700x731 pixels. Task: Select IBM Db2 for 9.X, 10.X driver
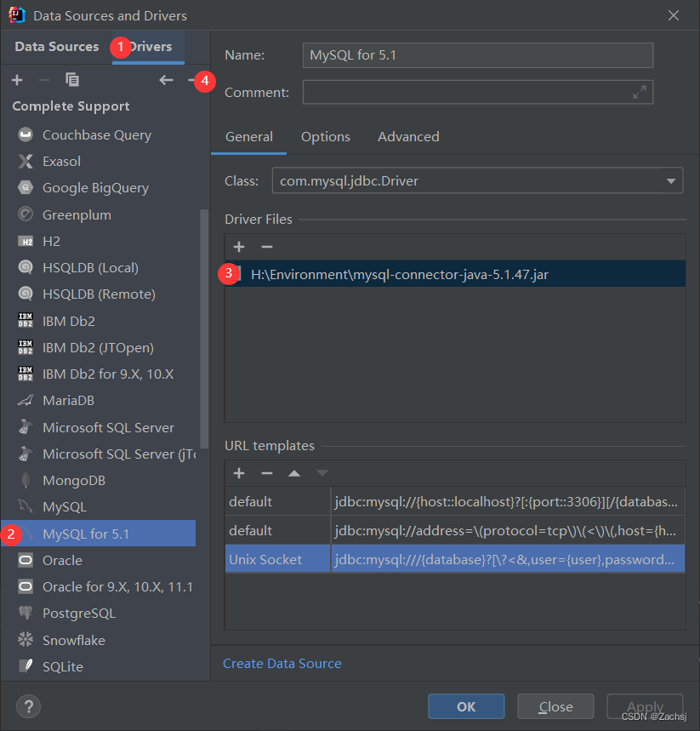99,374
